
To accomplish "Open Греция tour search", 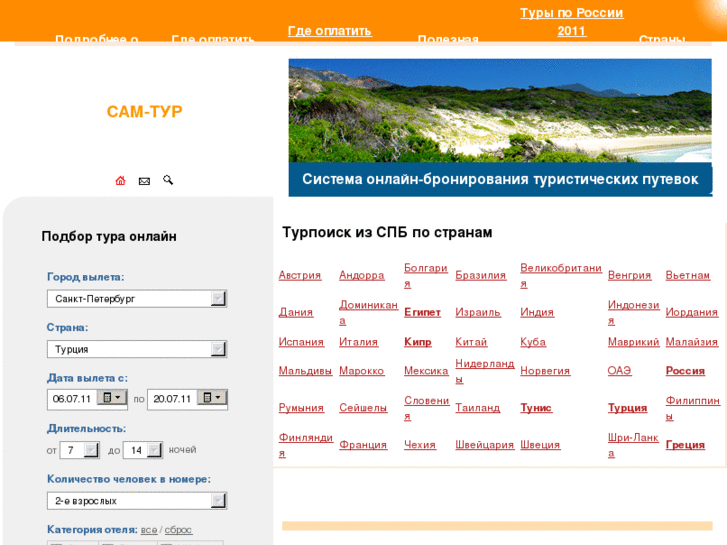I will pyautogui.click(x=685, y=445).
